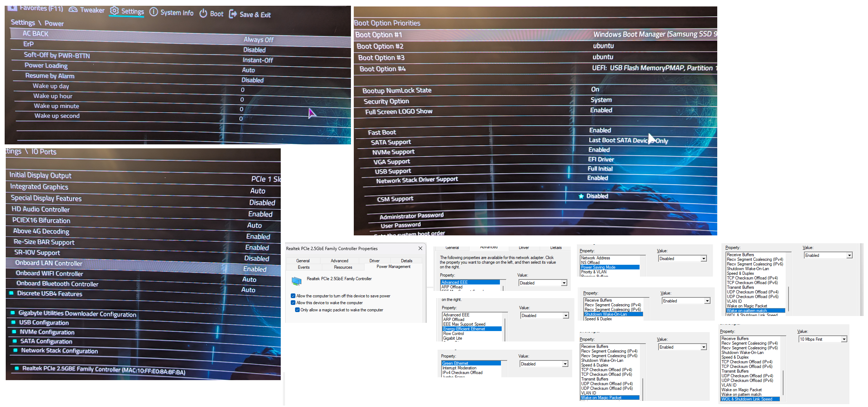Switch to the Events tab
This screenshot has height=407, width=868.
point(303,267)
